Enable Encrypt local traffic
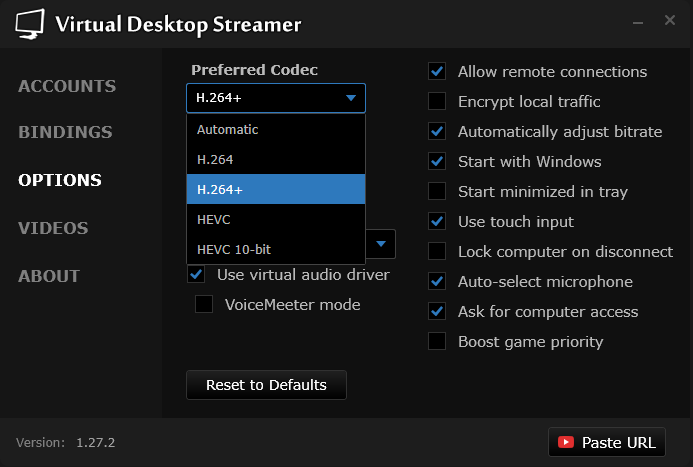Viewport: 693px width, 467px height. click(x=437, y=101)
